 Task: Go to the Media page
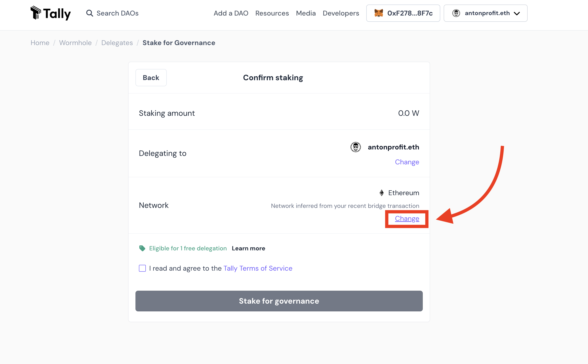pyautogui.click(x=306, y=13)
